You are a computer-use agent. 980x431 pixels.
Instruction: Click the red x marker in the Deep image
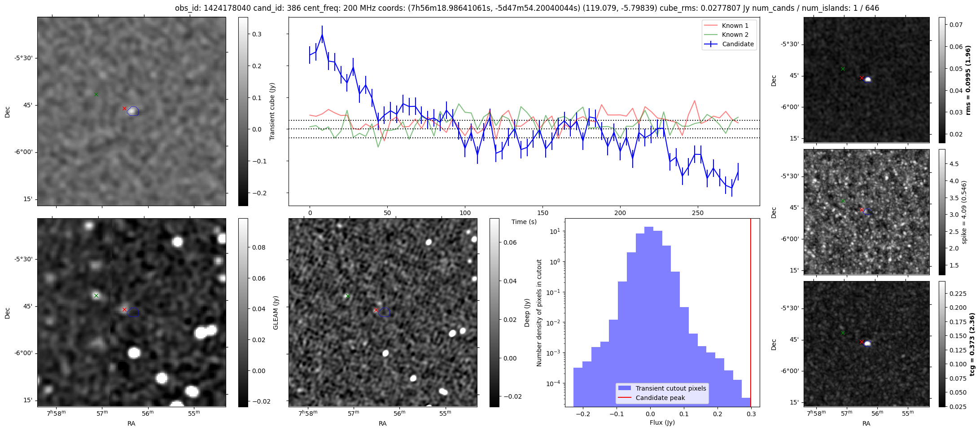click(376, 310)
